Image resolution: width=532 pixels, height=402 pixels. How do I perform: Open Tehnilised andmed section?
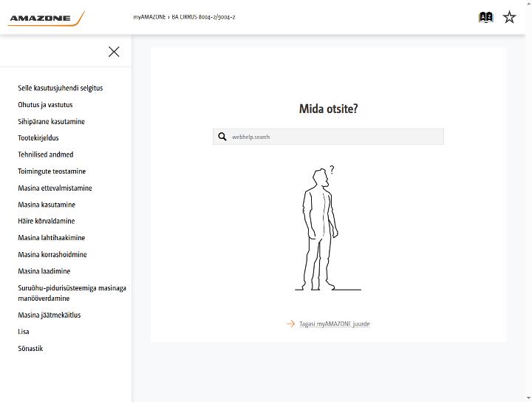[x=46, y=154]
